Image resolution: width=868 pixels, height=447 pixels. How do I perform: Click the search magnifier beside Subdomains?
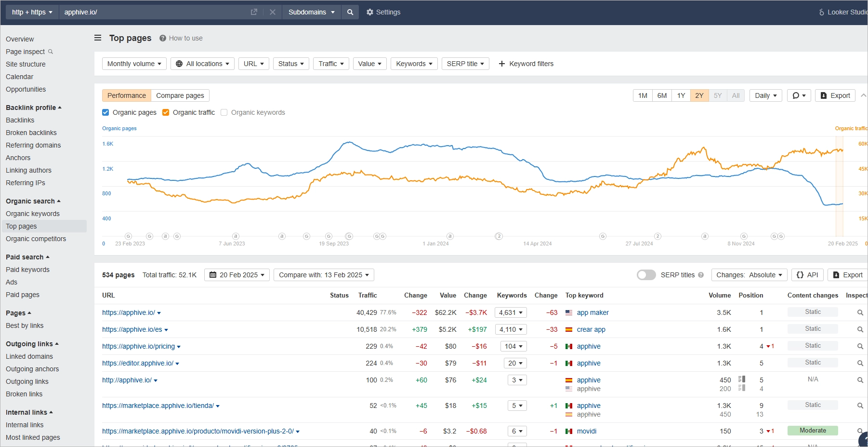pos(350,12)
